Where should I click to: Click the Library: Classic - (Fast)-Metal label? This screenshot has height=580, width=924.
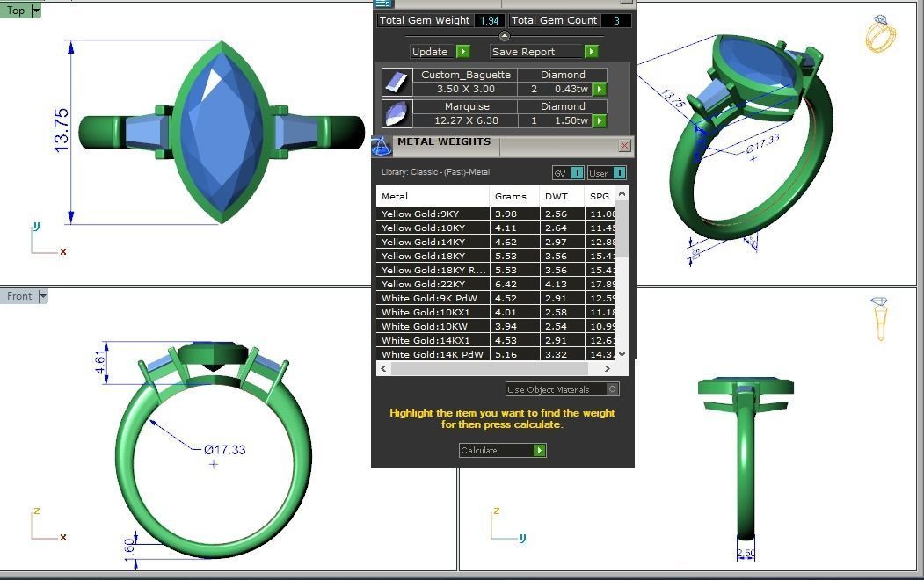(435, 172)
